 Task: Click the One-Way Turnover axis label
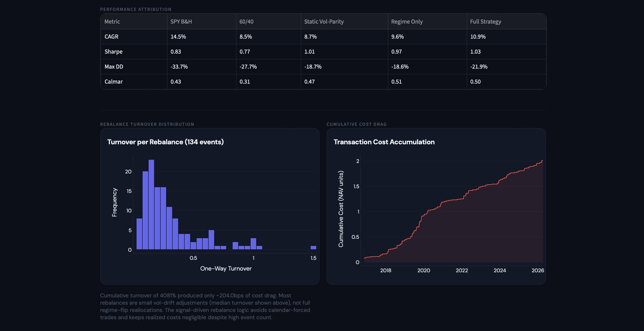tap(226, 268)
